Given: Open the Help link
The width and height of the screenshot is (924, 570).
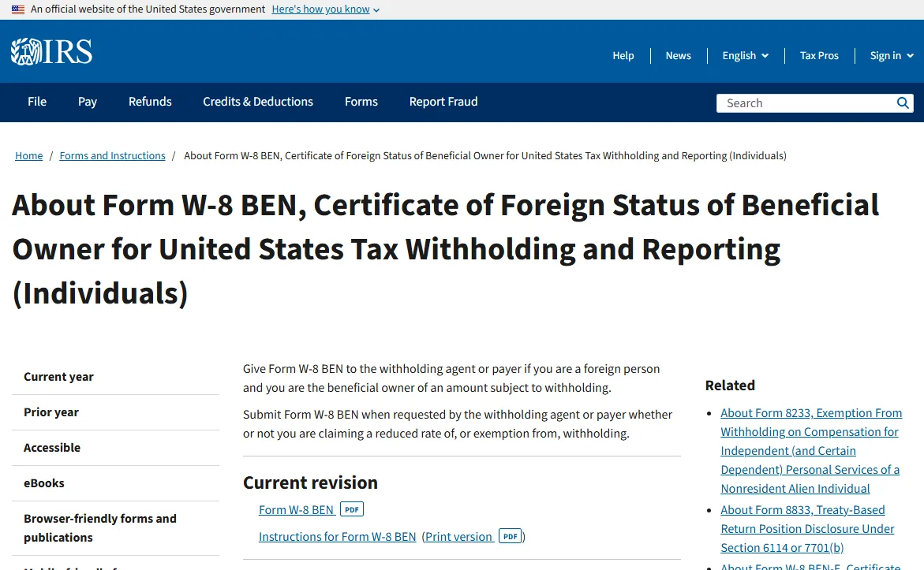Looking at the screenshot, I should coord(623,55).
